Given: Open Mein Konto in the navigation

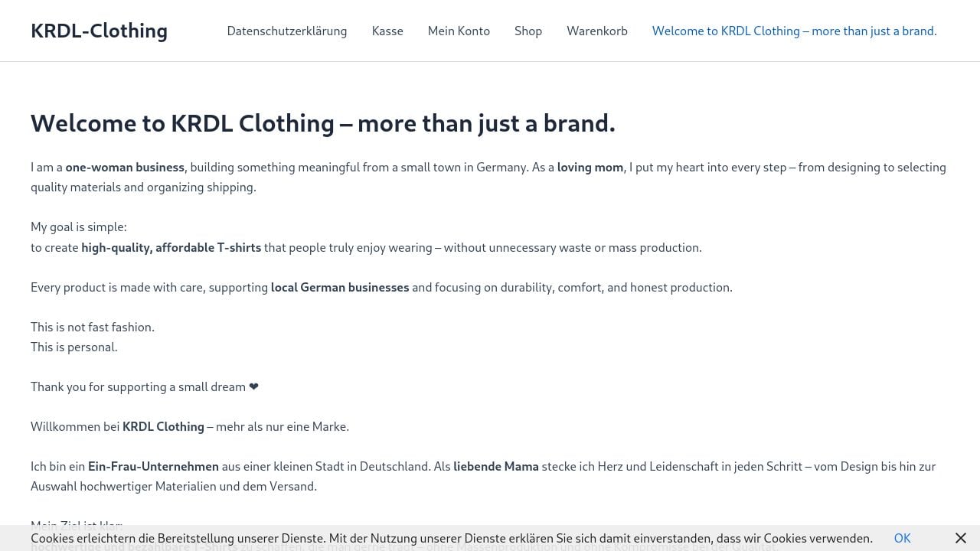Looking at the screenshot, I should click(459, 31).
